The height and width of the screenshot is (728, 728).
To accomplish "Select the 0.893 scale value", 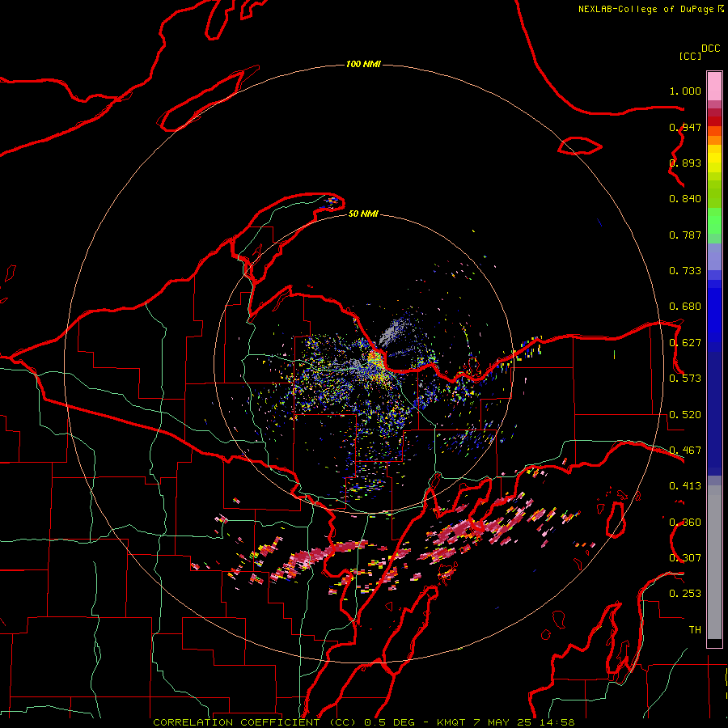I will (x=685, y=163).
